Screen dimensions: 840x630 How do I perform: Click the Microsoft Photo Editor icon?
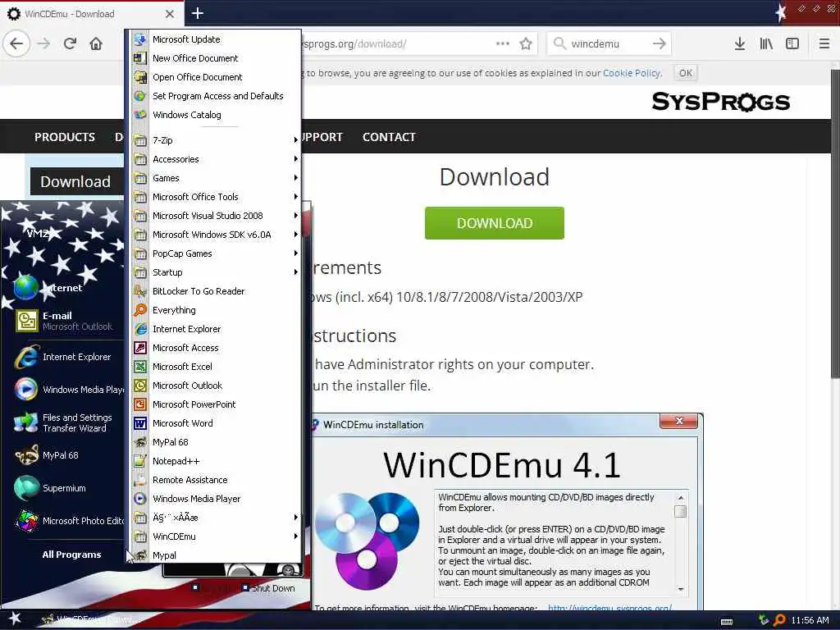26,521
